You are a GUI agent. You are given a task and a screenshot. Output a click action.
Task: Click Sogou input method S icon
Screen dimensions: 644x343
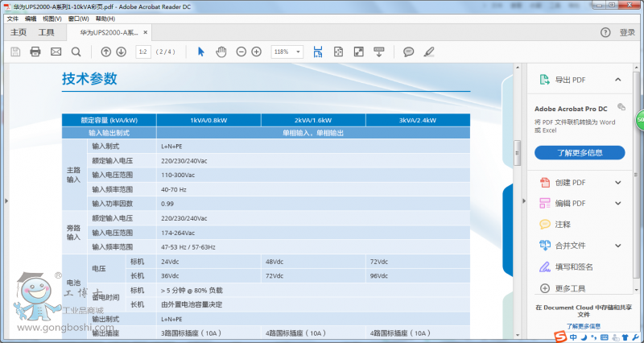(x=559, y=337)
